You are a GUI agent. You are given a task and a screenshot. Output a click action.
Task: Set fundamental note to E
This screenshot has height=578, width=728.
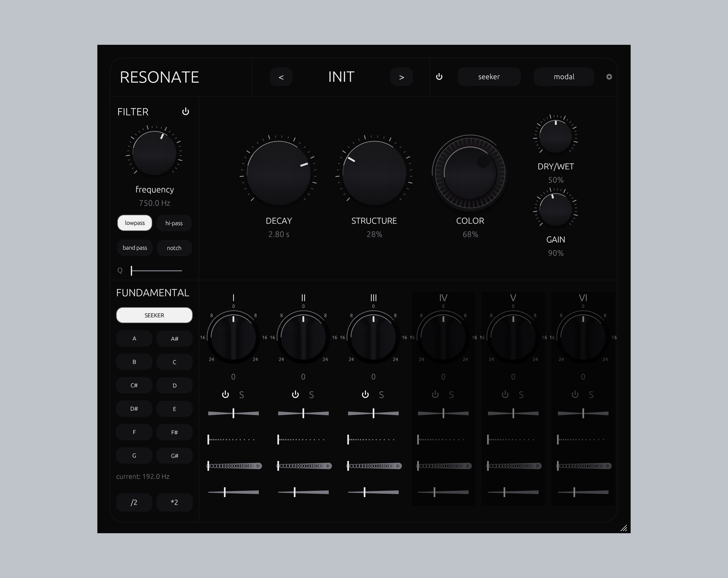click(x=174, y=409)
